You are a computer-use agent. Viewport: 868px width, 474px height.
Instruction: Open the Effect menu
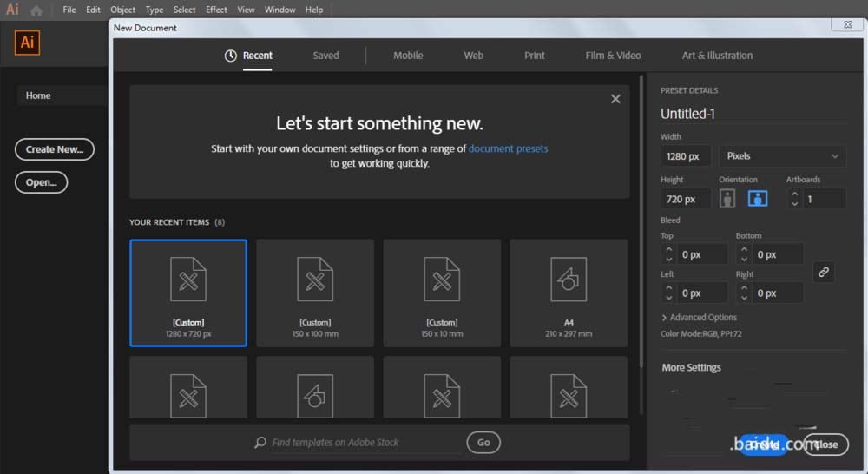tap(216, 10)
